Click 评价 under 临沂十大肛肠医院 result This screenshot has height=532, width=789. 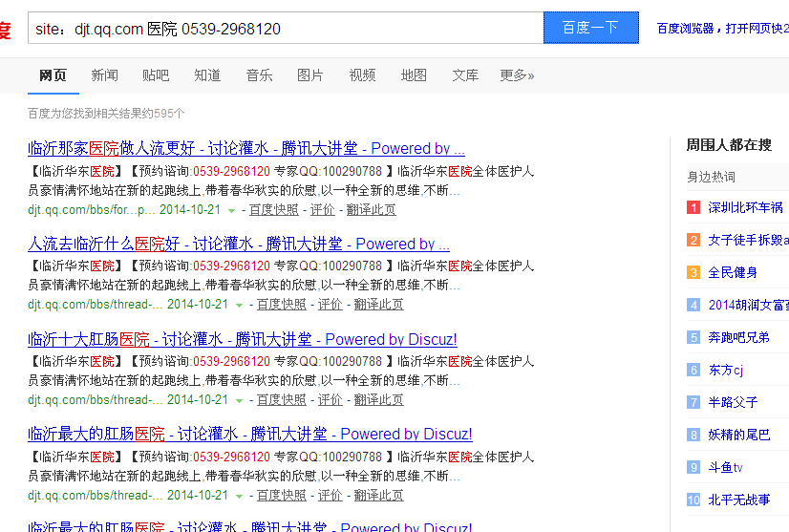(331, 400)
